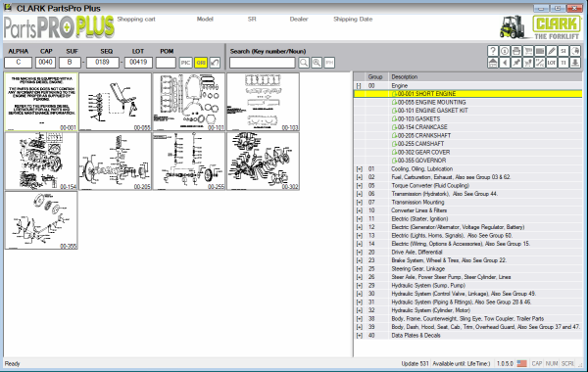Expand group 40 Data Plates & Decals
Image resolution: width=588 pixels, height=372 pixels.
click(x=359, y=335)
